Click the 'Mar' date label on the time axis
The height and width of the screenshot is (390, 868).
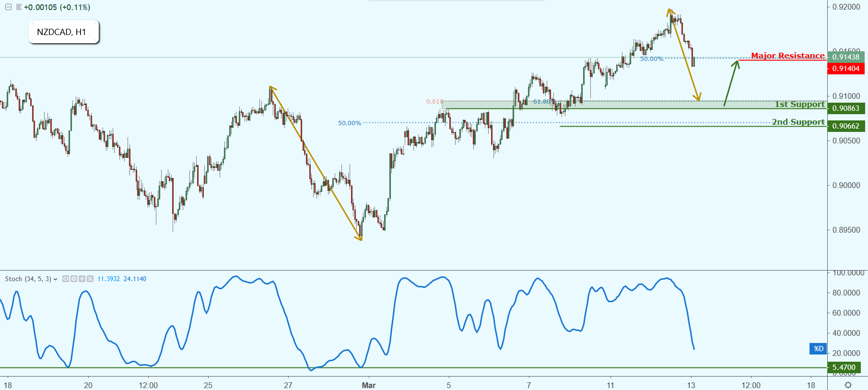coord(369,385)
